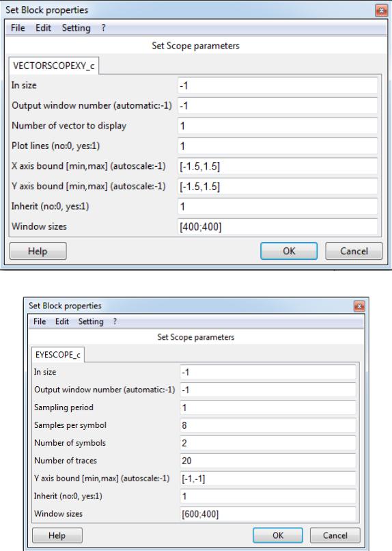
Task: Click Output window number field in EYESCOPE_c dialog
Action: (x=268, y=390)
